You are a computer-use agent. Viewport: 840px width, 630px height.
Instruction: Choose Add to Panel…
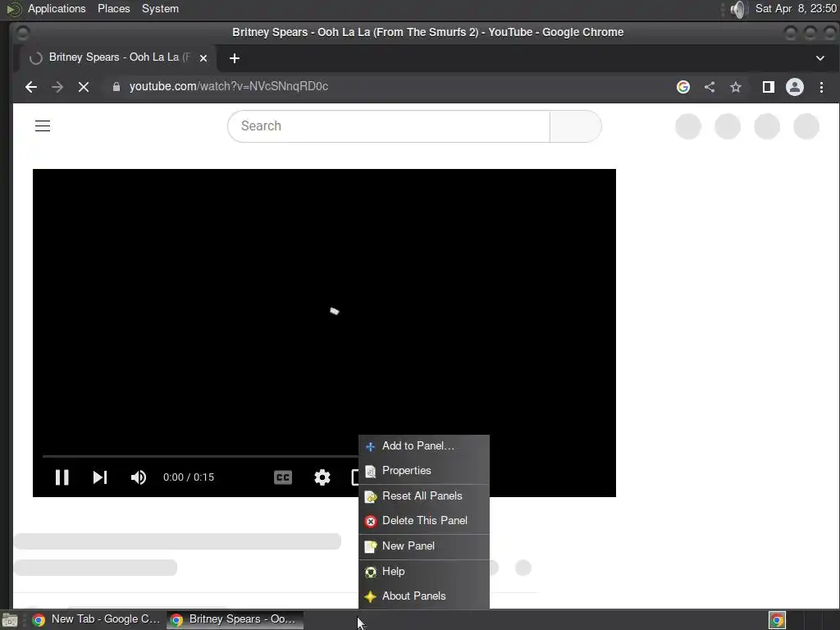pos(424,446)
